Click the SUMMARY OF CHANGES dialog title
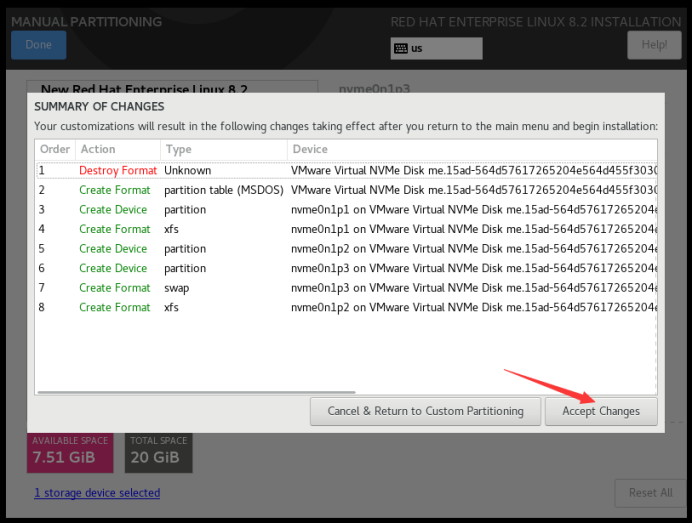This screenshot has width=692, height=524. pyautogui.click(x=99, y=107)
